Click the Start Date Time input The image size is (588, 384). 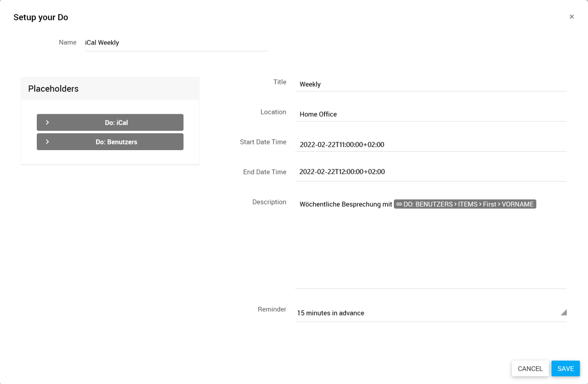tap(430, 145)
